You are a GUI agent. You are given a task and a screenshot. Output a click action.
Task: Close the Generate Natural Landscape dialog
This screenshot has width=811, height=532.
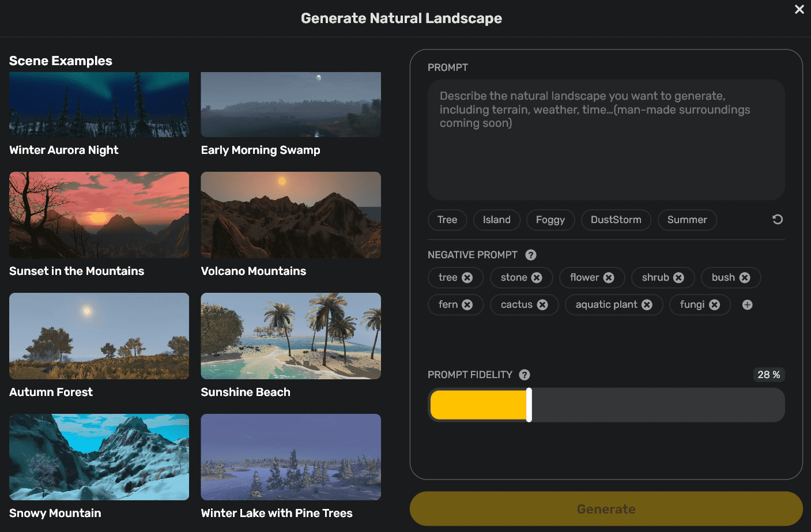click(799, 9)
